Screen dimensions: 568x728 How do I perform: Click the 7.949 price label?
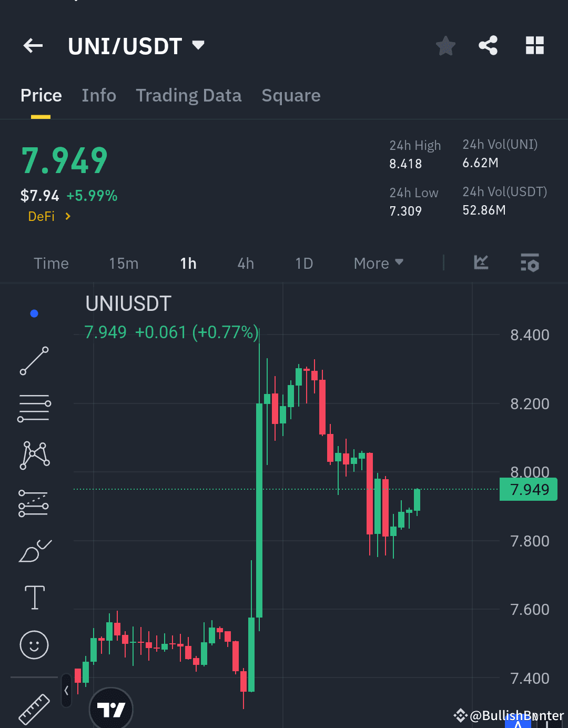[x=528, y=489]
